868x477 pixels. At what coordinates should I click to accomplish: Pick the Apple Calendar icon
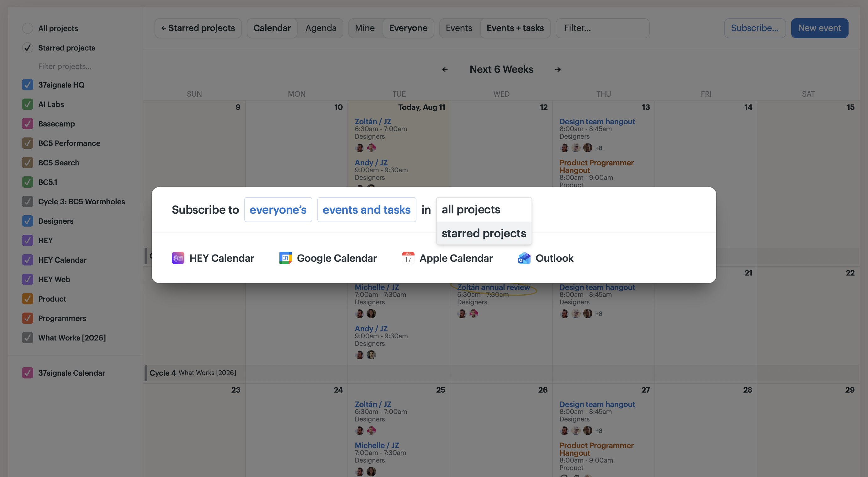[408, 258]
